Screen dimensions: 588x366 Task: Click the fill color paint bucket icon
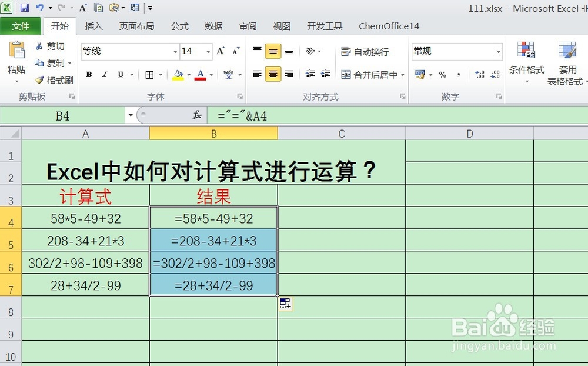178,75
